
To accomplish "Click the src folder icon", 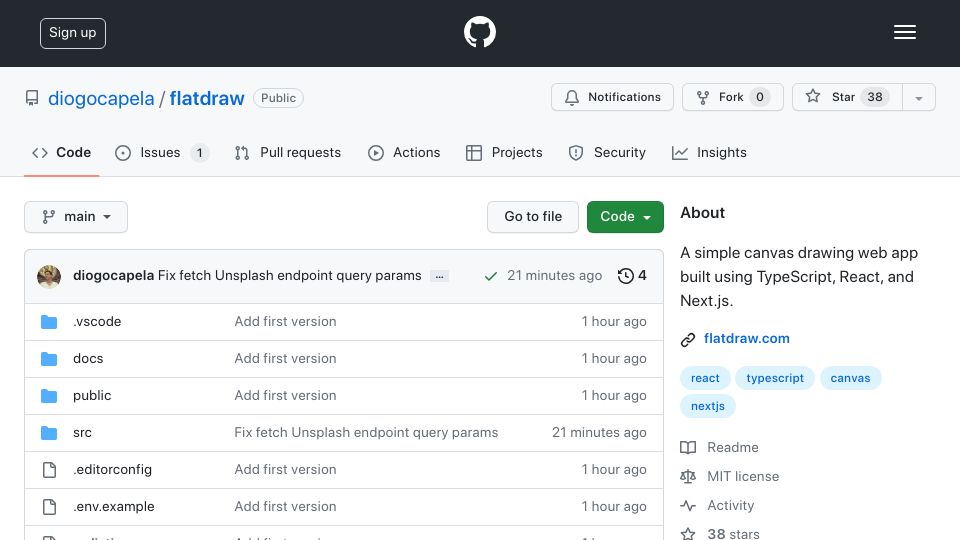I will [49, 433].
